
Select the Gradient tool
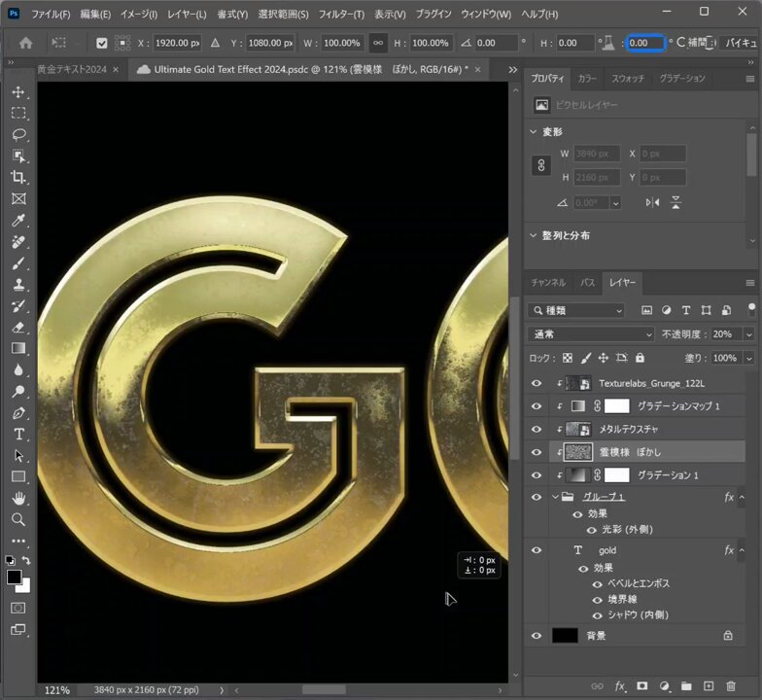18,348
